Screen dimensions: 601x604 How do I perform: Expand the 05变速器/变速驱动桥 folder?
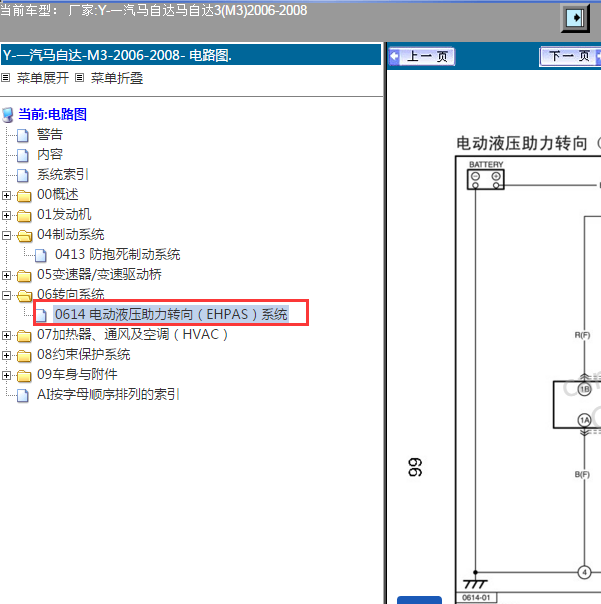tap(6, 275)
